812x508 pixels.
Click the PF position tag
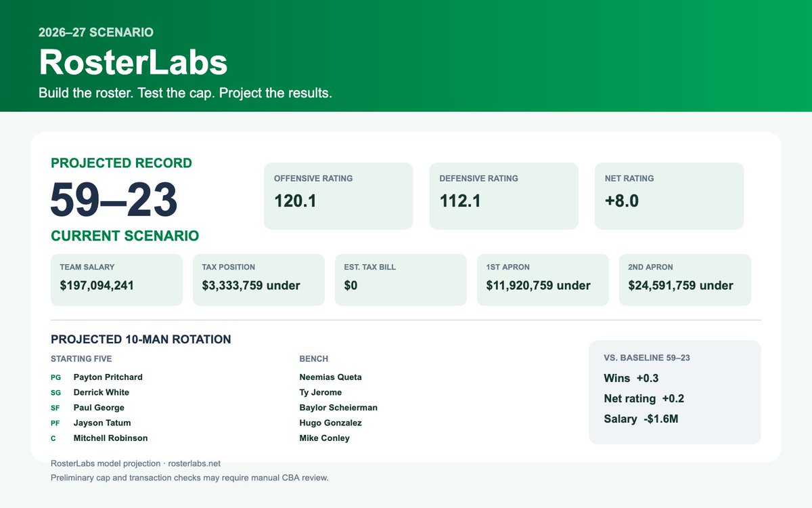(55, 423)
